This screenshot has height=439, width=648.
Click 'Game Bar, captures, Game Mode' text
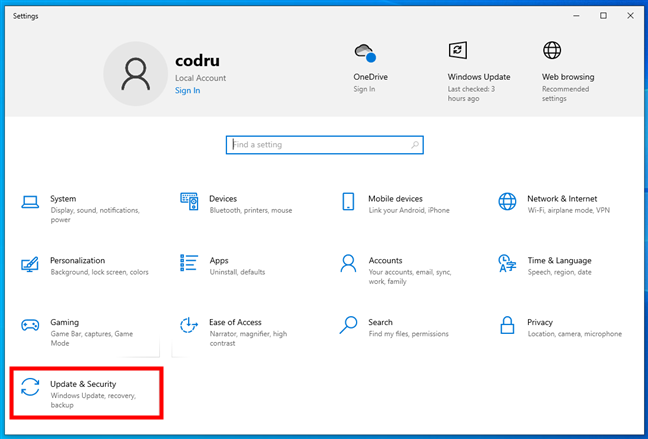tap(92, 339)
